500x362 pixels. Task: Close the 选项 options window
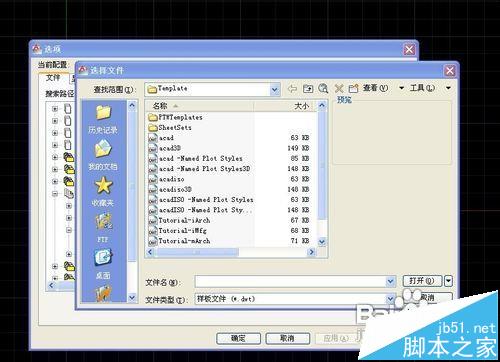pyautogui.click(x=409, y=50)
